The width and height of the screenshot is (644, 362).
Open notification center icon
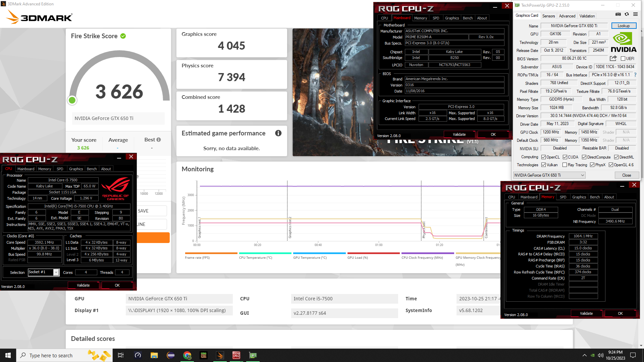click(633, 355)
